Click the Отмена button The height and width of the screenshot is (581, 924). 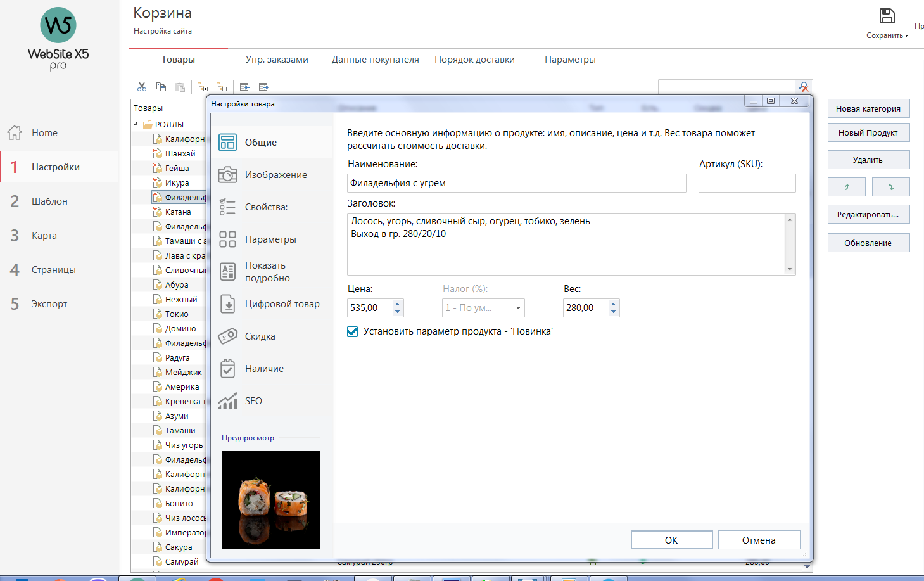[x=759, y=540]
